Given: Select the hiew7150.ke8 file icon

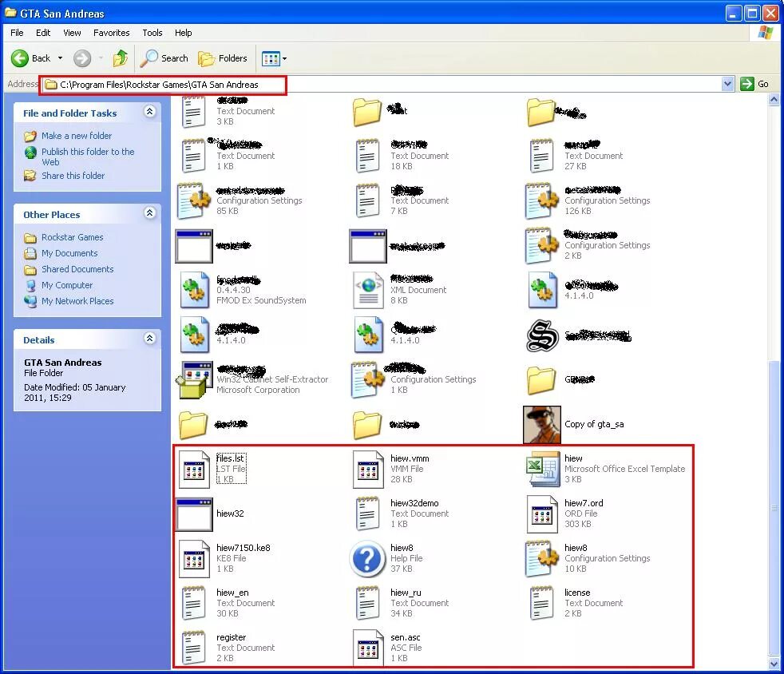Looking at the screenshot, I should point(194,558).
